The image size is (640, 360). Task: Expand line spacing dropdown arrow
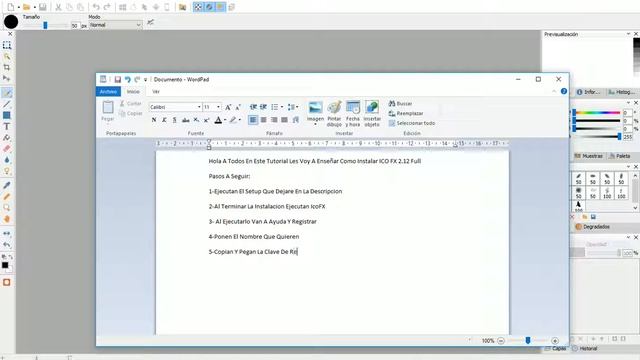point(297,107)
